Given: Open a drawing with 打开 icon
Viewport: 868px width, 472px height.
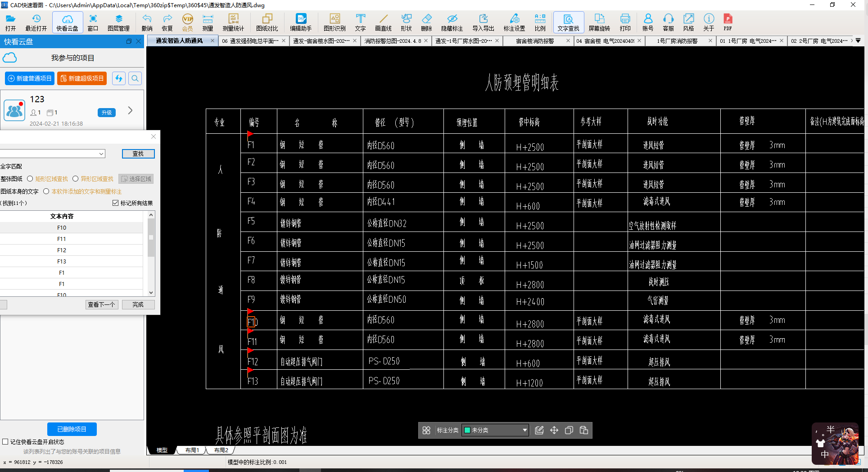Looking at the screenshot, I should (10, 22).
